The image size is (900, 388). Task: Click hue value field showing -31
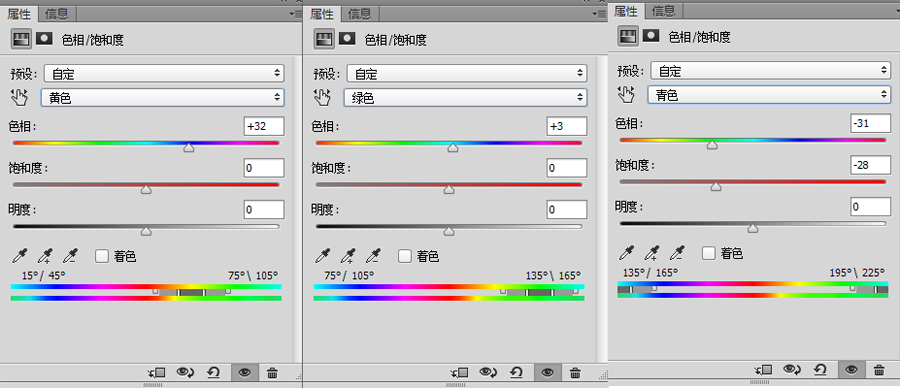(871, 123)
